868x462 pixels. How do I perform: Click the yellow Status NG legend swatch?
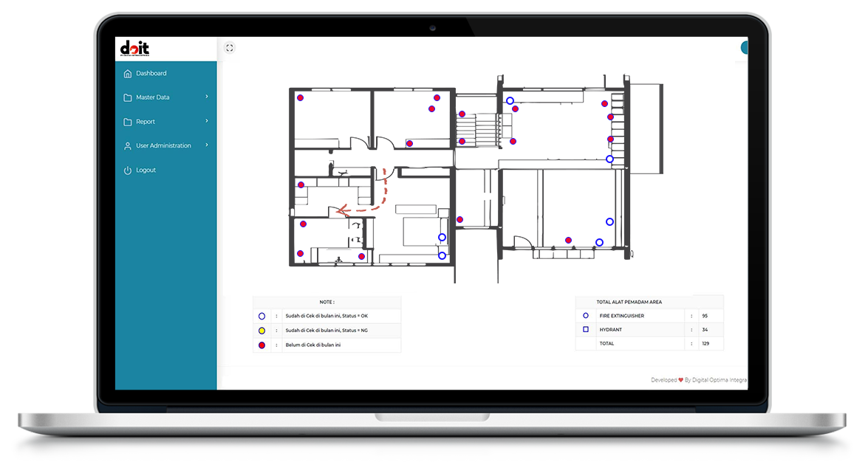(x=262, y=330)
